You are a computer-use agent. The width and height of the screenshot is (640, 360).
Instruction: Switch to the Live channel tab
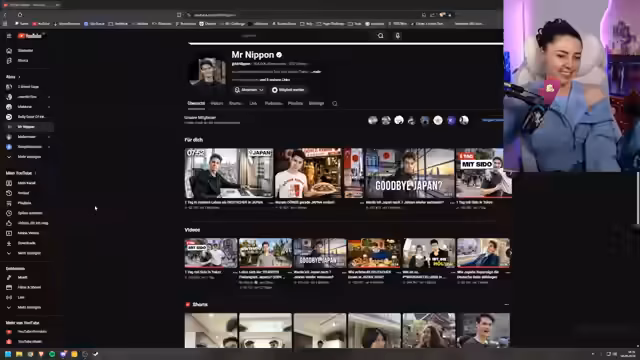(253, 104)
